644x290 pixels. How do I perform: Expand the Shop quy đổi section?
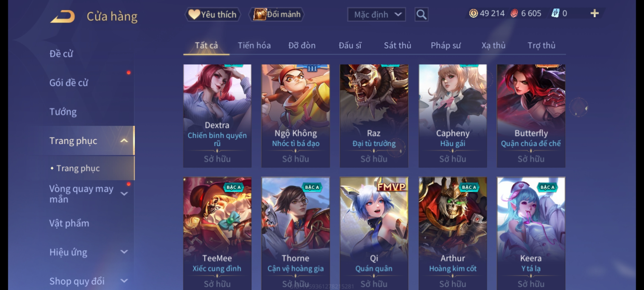click(124, 281)
